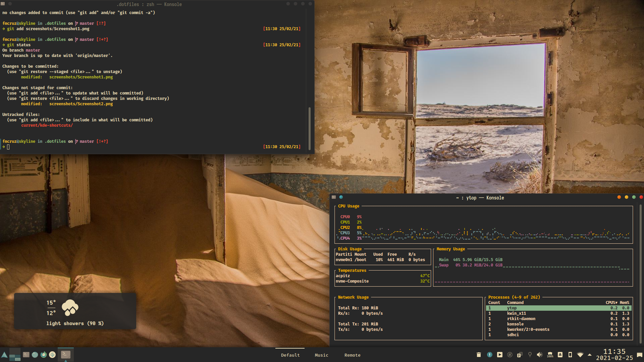Viewport: 644px width, 362px height.
Task: Open the Firefox browser launcher
Action: pyautogui.click(x=44, y=355)
